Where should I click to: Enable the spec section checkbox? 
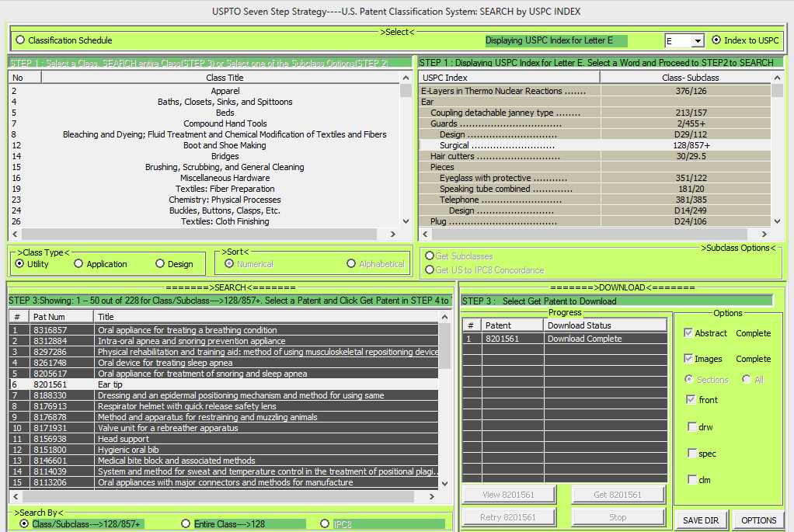692,453
